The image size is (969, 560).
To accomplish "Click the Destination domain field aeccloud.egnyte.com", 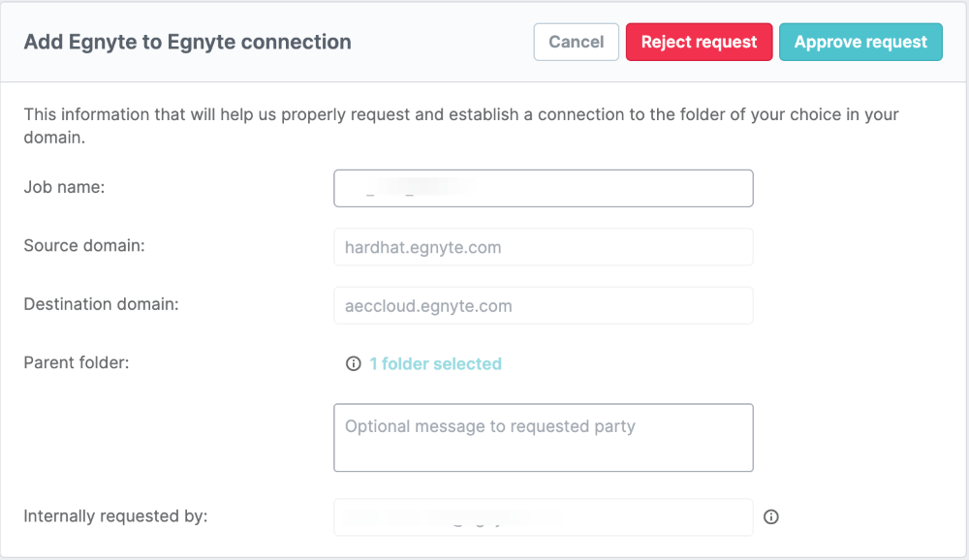I will (544, 305).
